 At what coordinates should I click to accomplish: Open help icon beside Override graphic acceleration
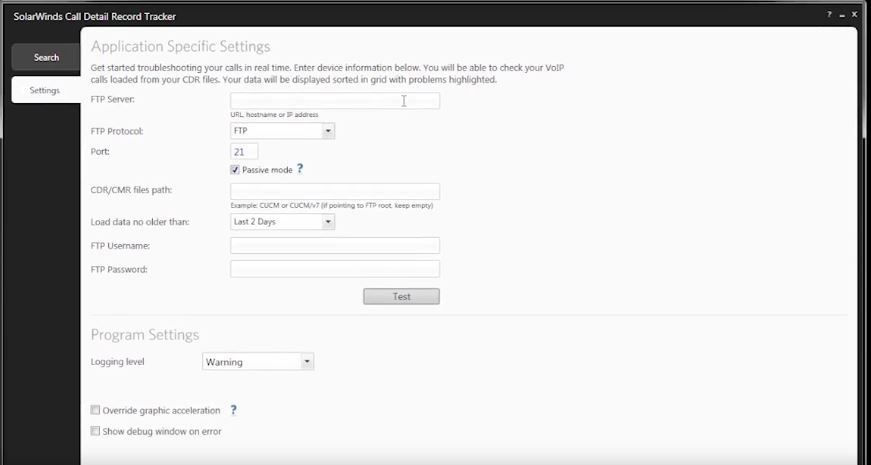(x=233, y=410)
